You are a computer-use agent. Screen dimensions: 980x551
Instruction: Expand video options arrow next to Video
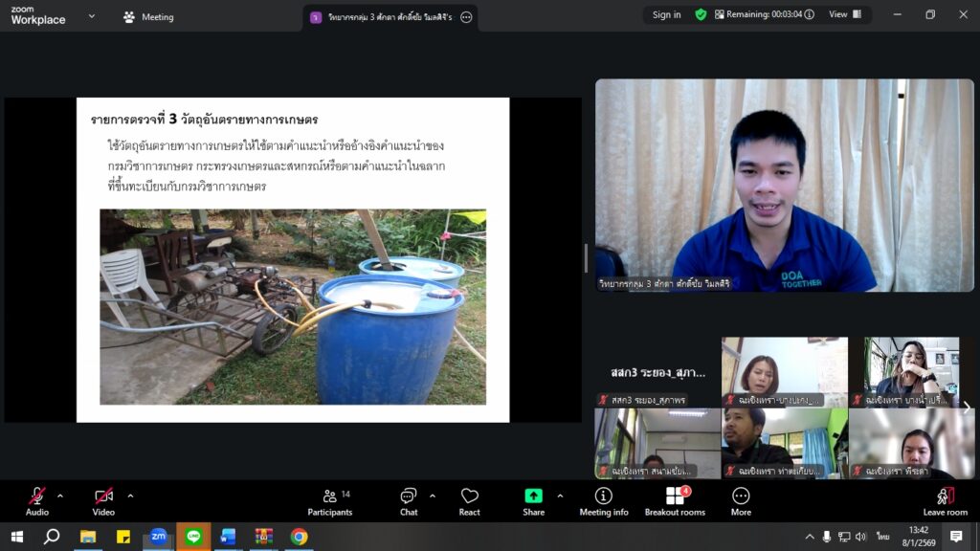pos(130,496)
